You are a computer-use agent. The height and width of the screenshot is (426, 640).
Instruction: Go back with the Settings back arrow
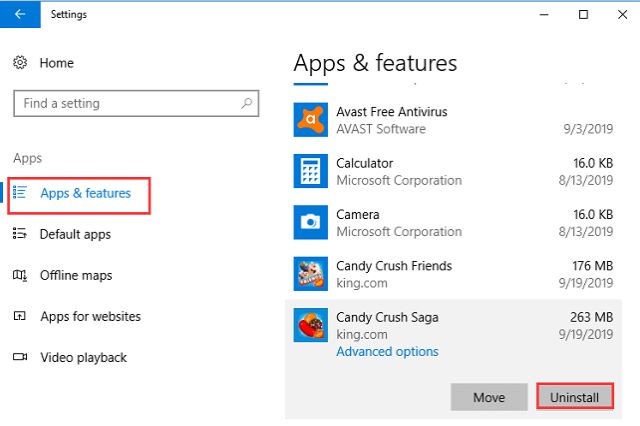20,14
